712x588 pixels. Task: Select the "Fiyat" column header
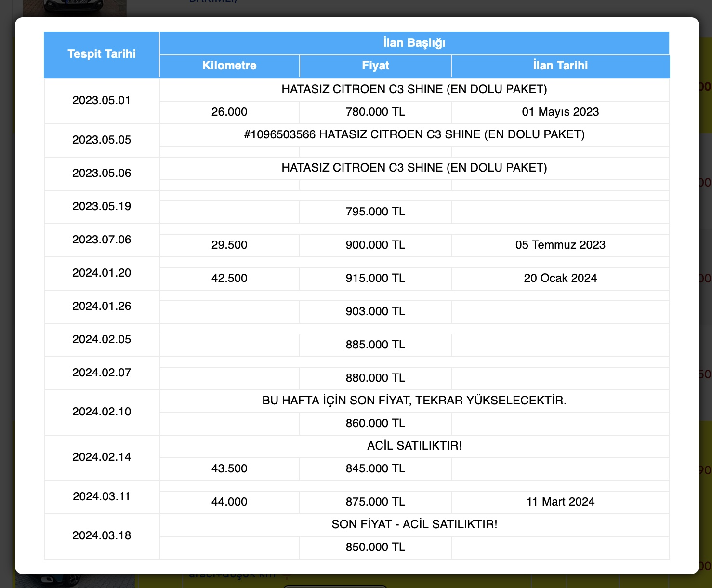pyautogui.click(x=375, y=66)
